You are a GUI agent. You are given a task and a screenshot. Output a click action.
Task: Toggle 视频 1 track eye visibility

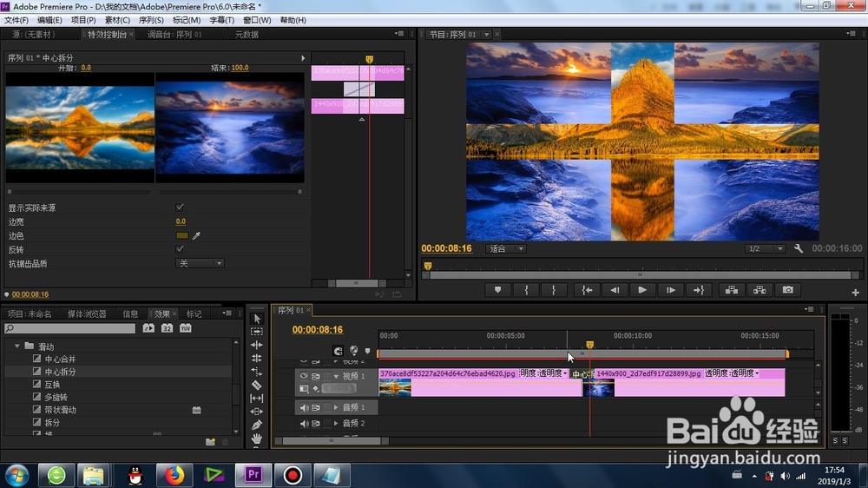click(x=304, y=376)
